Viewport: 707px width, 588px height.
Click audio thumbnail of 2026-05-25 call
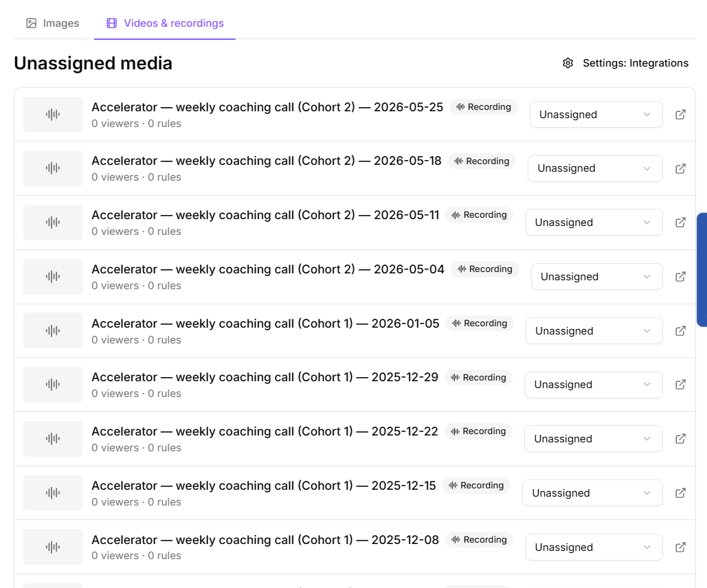point(53,115)
